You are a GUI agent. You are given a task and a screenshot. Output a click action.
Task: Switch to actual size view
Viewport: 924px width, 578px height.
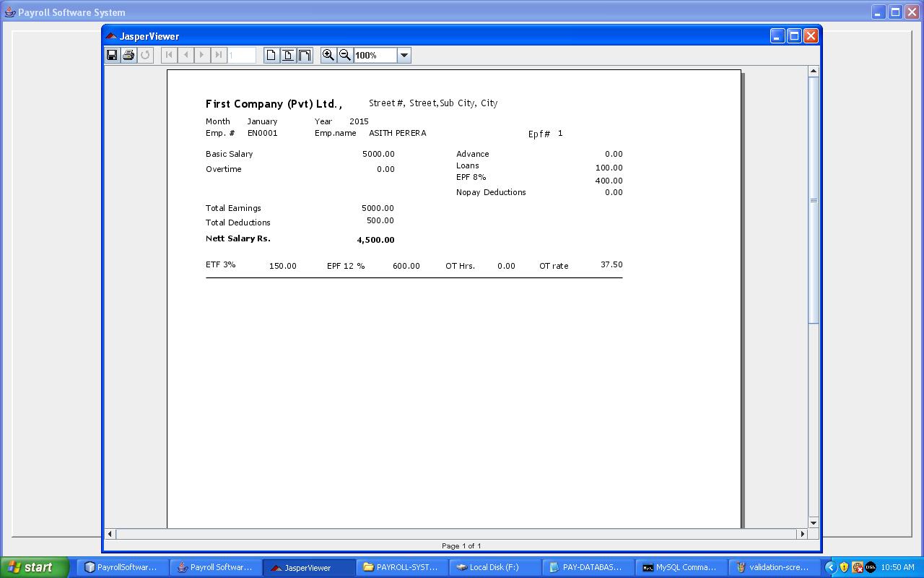271,55
